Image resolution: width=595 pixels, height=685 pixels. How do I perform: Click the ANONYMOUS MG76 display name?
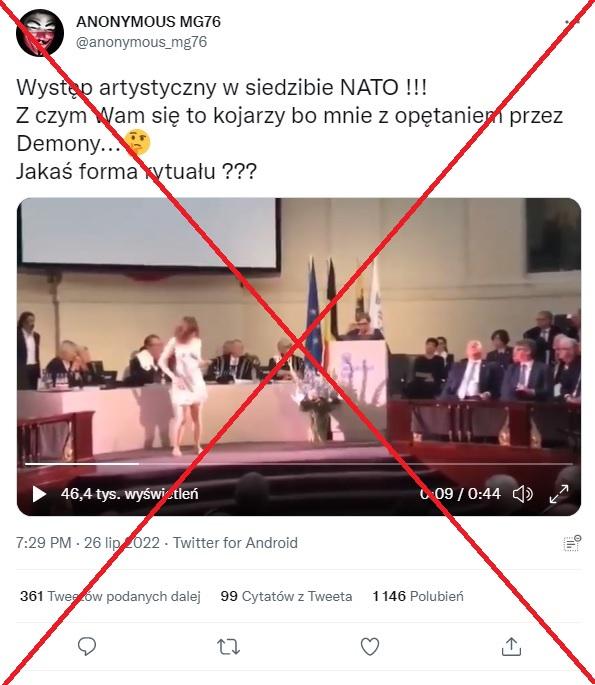pos(149,21)
